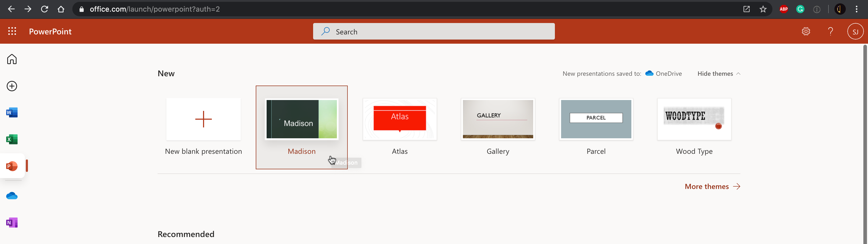The width and height of the screenshot is (868, 244).
Task: Bookmark this page with the star icon
Action: [x=763, y=9]
